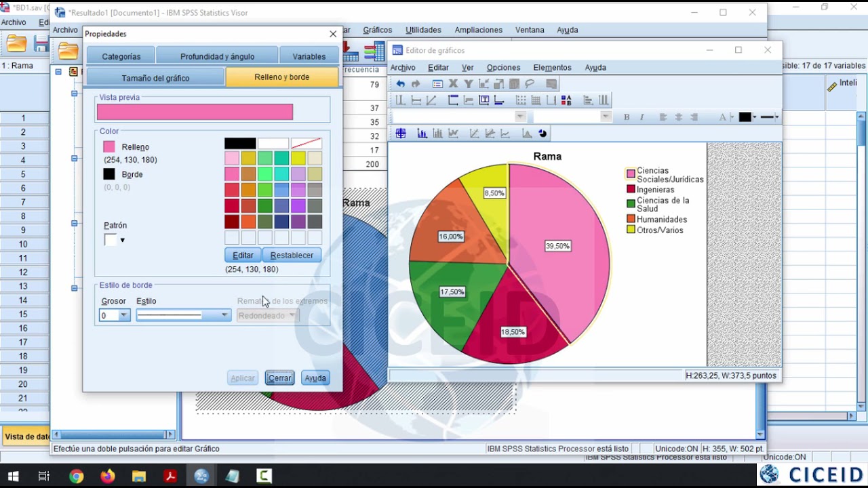
Task: Open Adobe Acrobat from taskbar
Action: (170, 476)
